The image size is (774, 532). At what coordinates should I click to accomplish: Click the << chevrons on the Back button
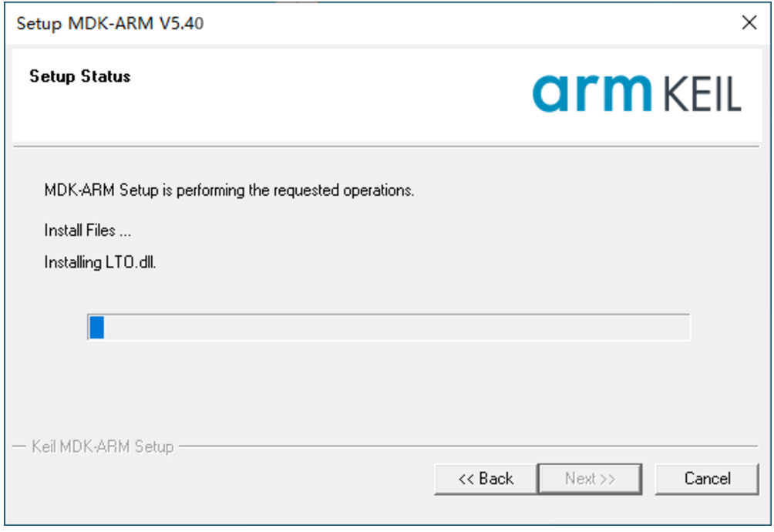466,479
